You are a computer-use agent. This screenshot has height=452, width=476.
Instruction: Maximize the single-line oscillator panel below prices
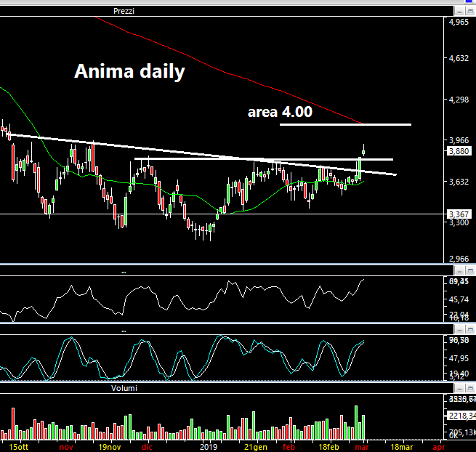(x=470, y=270)
